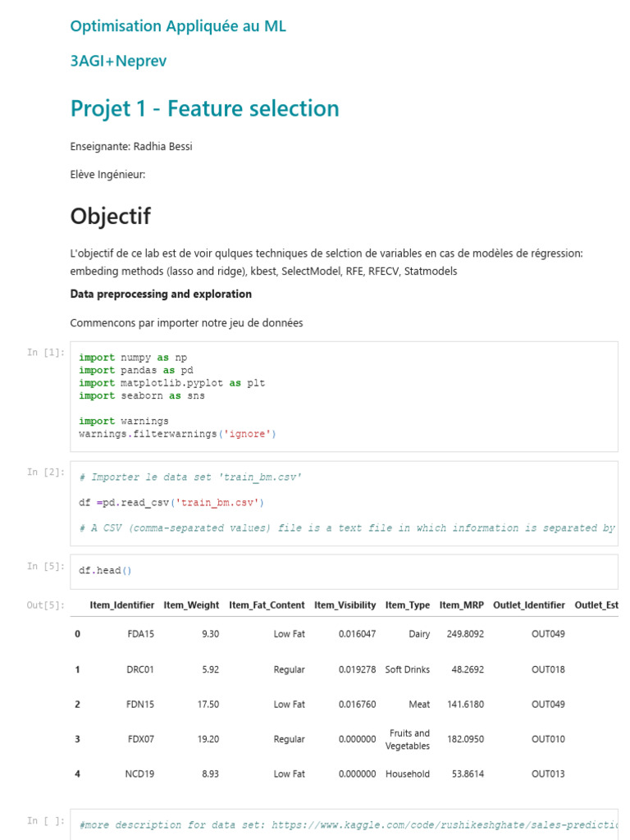This screenshot has height=840, width=630.
Task: Click the 'Optimisation Appliquée au ML' heading
Action: click(178, 26)
